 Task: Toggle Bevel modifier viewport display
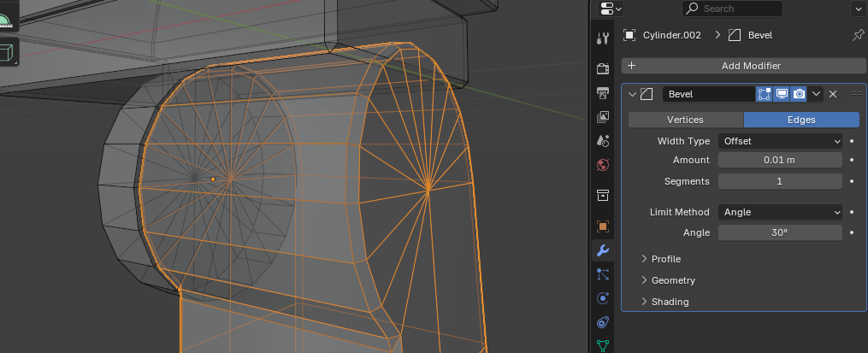click(781, 94)
